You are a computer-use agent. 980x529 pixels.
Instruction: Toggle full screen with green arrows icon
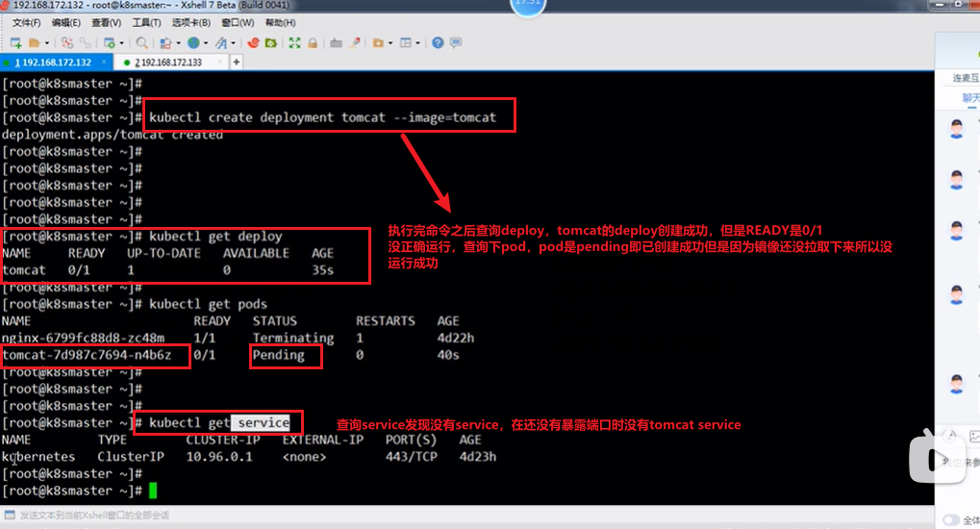[x=294, y=42]
